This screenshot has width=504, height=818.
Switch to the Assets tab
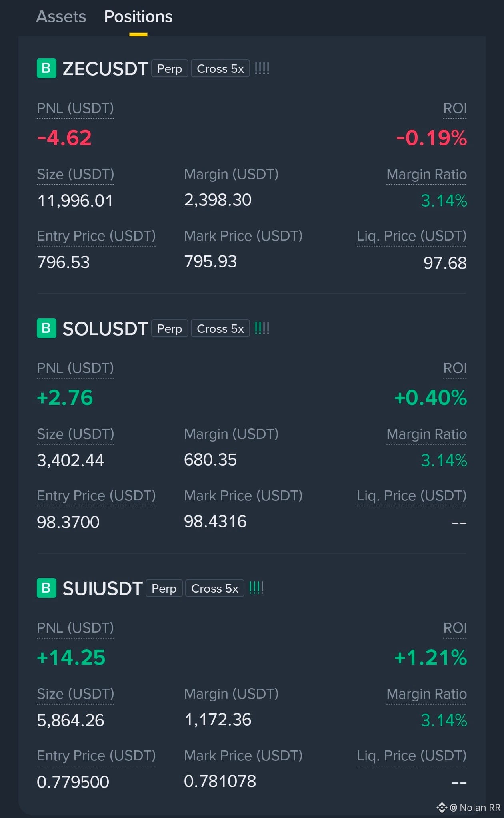(x=61, y=17)
